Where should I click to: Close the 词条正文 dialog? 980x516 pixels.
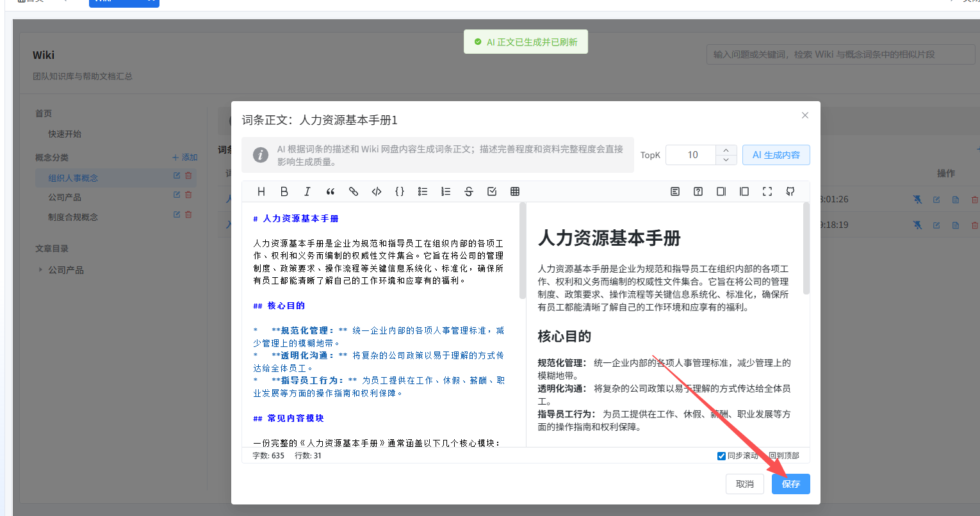click(805, 115)
